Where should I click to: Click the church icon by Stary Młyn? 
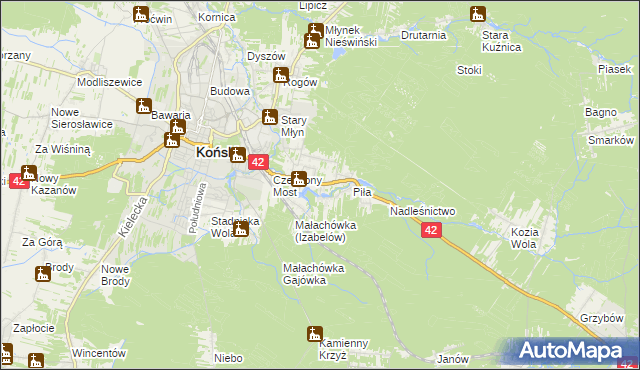(x=270, y=117)
